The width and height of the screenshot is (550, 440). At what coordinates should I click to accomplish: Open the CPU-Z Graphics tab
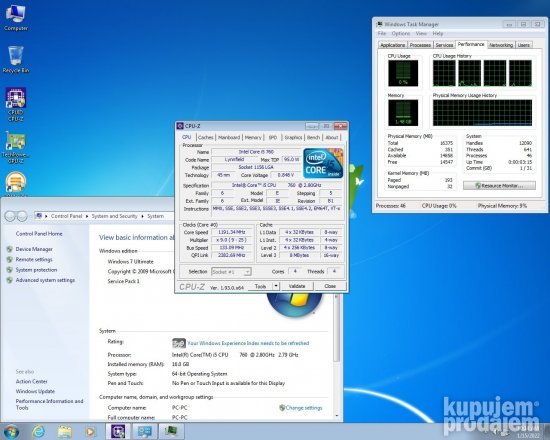coord(293,137)
